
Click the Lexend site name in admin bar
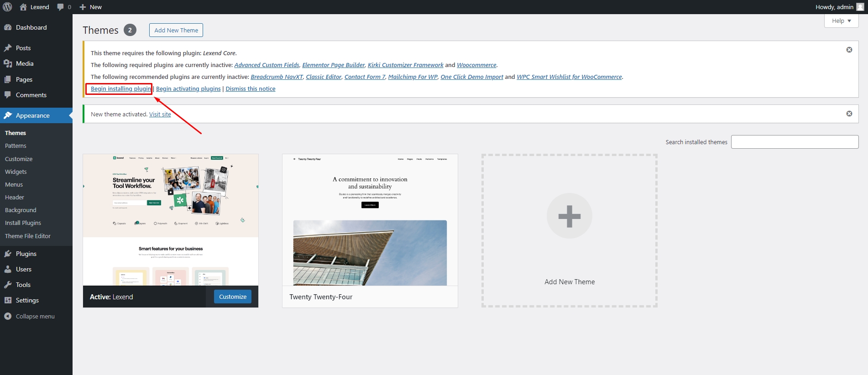point(40,7)
